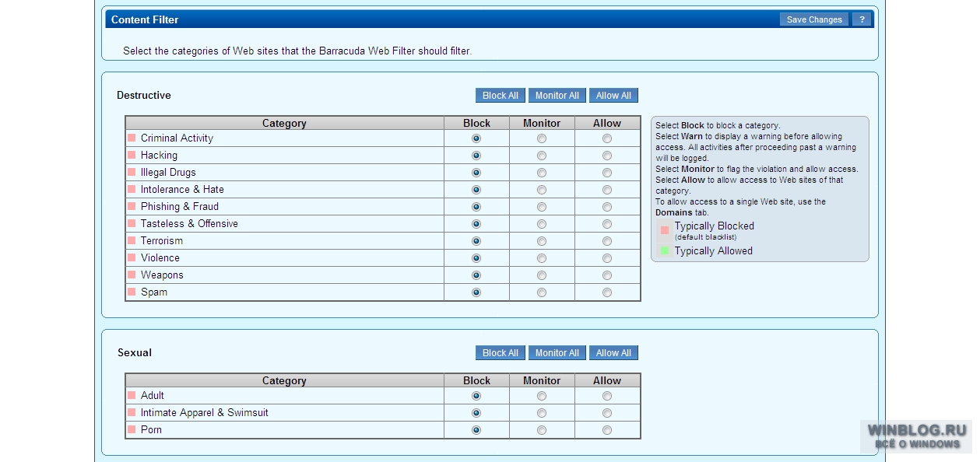
Task: Set Hacking to Block
Action: [476, 156]
